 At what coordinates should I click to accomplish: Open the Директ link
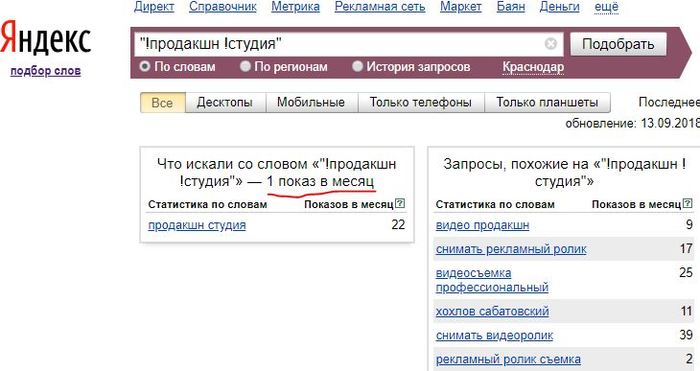point(154,7)
